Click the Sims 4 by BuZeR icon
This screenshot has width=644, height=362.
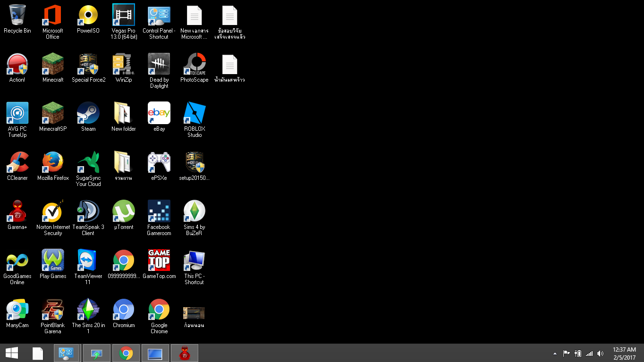pyautogui.click(x=195, y=211)
